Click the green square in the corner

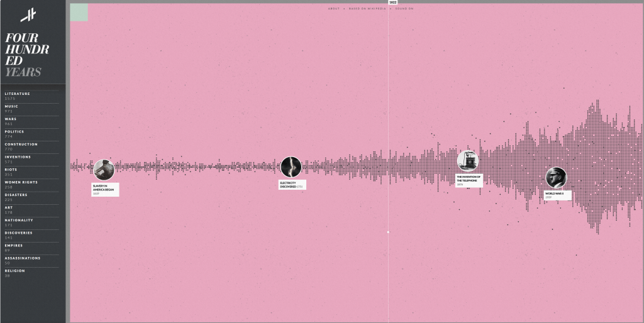point(79,12)
